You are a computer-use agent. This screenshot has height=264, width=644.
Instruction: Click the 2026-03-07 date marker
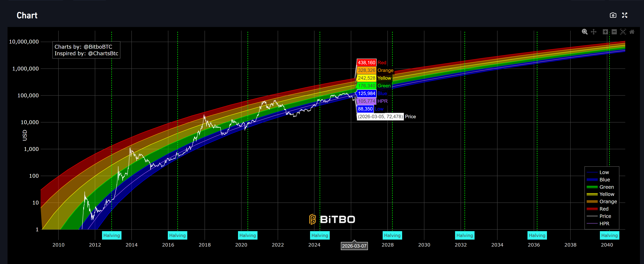355,246
